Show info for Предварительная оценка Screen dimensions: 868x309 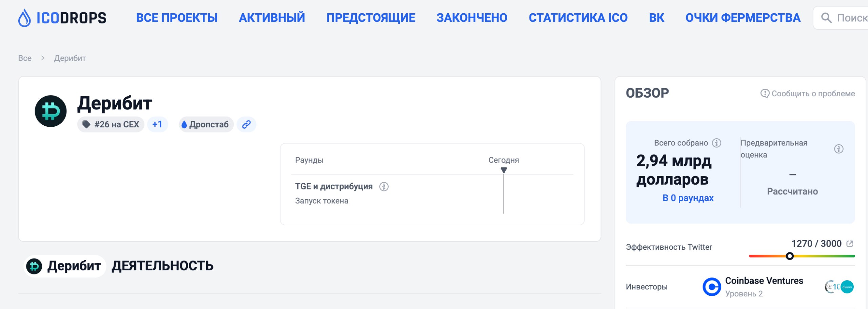(839, 149)
